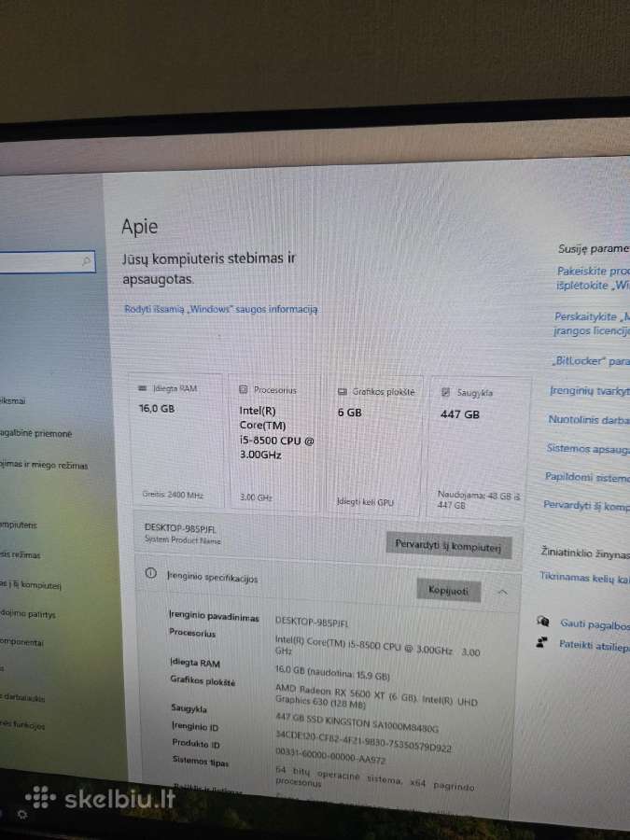Open Perskaitykite programinės įrangos licenciją link
The height and width of the screenshot is (840, 630).
pyautogui.click(x=592, y=324)
